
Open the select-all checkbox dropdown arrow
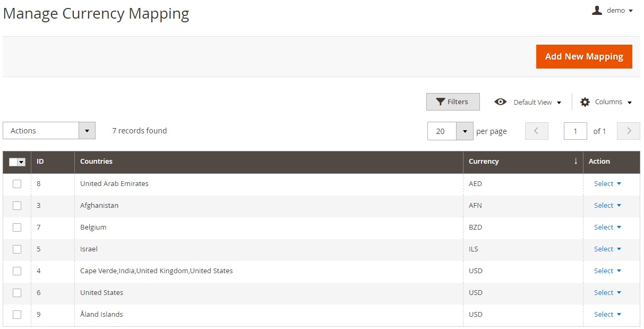(22, 162)
